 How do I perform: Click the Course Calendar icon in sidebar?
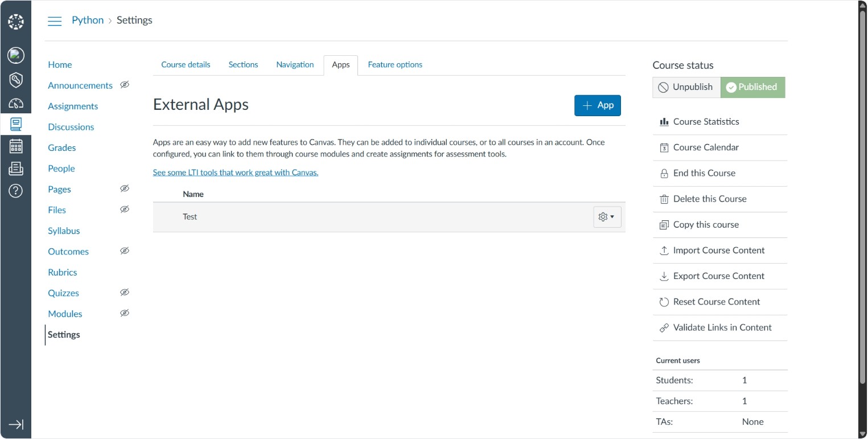[x=664, y=147]
